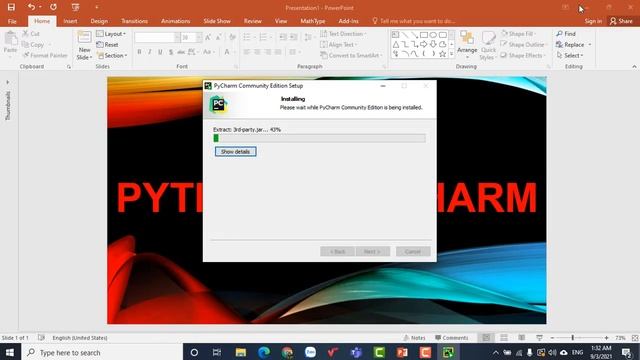The height and width of the screenshot is (360, 640).
Task: Open the MathType tab
Action: pos(313,21)
